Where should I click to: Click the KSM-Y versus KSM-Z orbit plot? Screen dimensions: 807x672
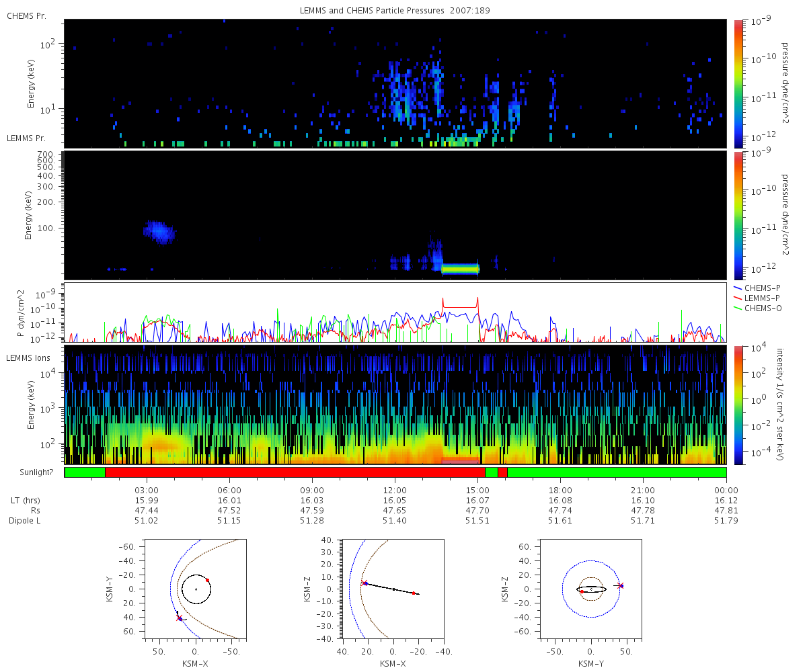click(591, 589)
